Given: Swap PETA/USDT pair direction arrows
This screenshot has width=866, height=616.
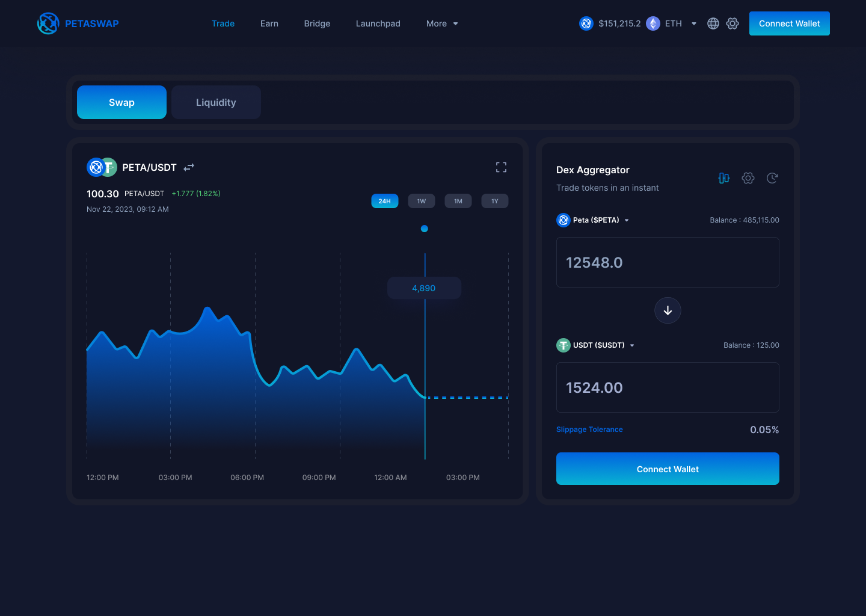Looking at the screenshot, I should click(x=189, y=167).
